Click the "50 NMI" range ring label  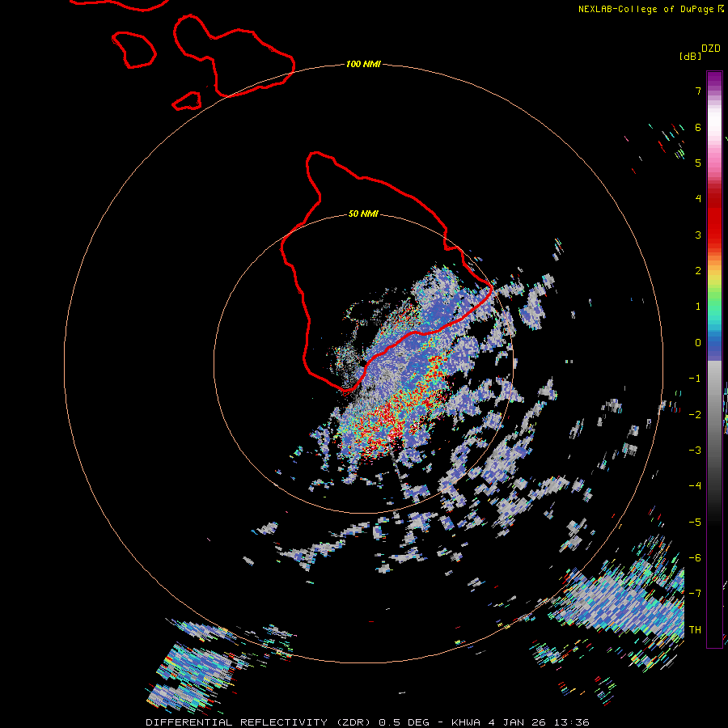click(363, 214)
